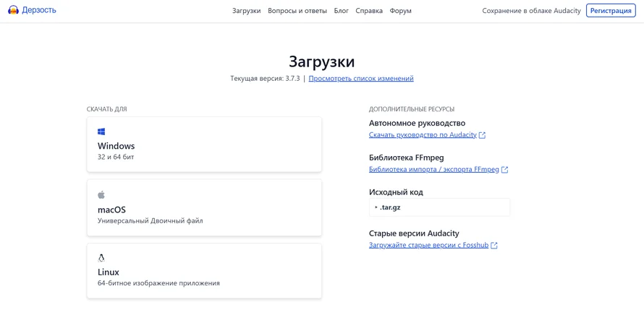Click the Audacity headphones logo icon
This screenshot has width=644, height=315.
coord(14,10)
